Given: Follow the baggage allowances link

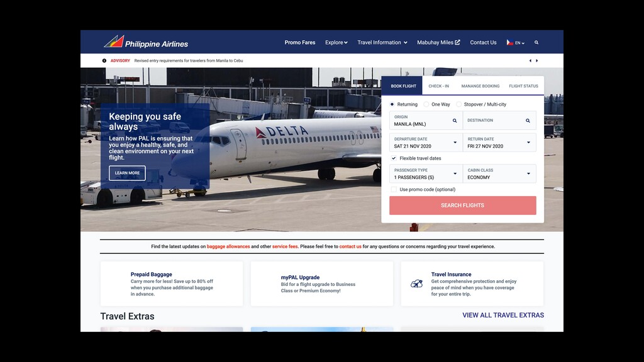Looking at the screenshot, I should (228, 246).
